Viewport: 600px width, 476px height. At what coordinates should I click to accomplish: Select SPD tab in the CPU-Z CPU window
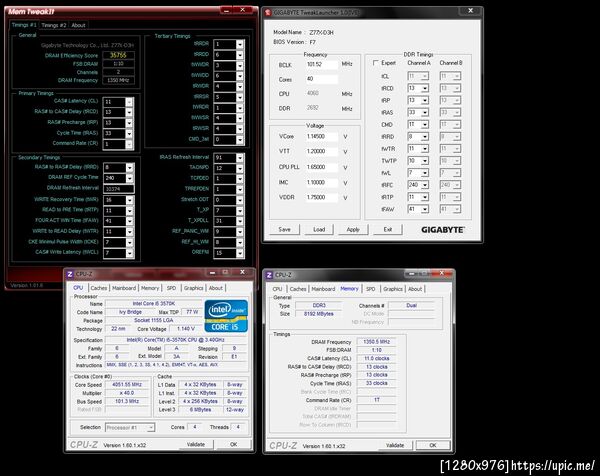pyautogui.click(x=171, y=288)
